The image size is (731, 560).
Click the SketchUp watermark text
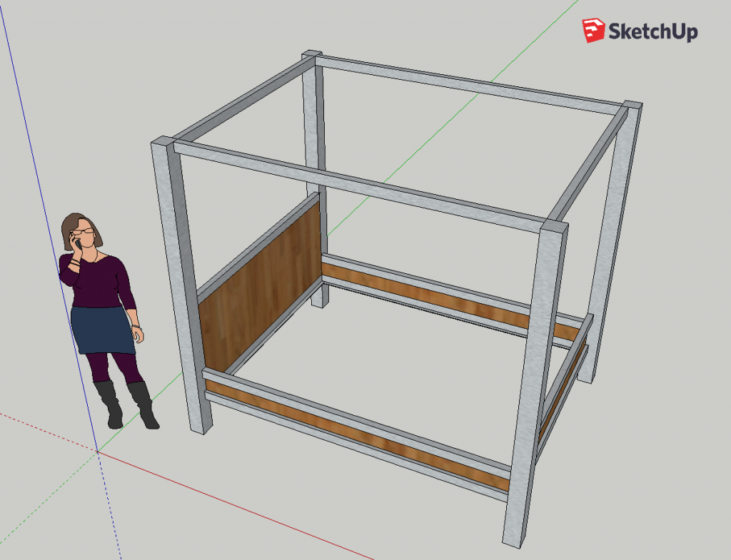(652, 31)
